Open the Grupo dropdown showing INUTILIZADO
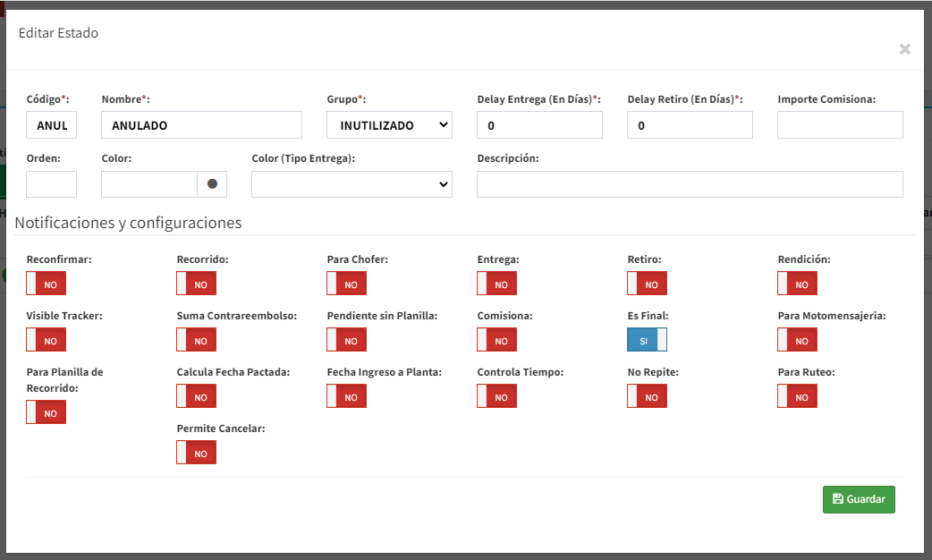This screenshot has height=560, width=932. (389, 125)
